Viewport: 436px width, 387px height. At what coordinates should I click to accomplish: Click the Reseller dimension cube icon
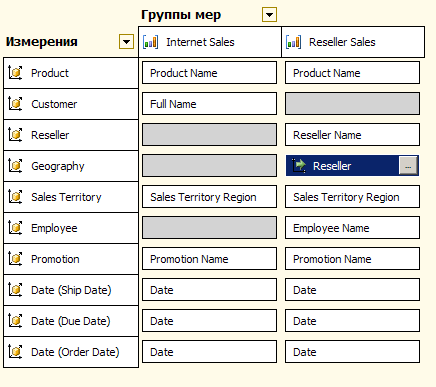pyautogui.click(x=15, y=135)
